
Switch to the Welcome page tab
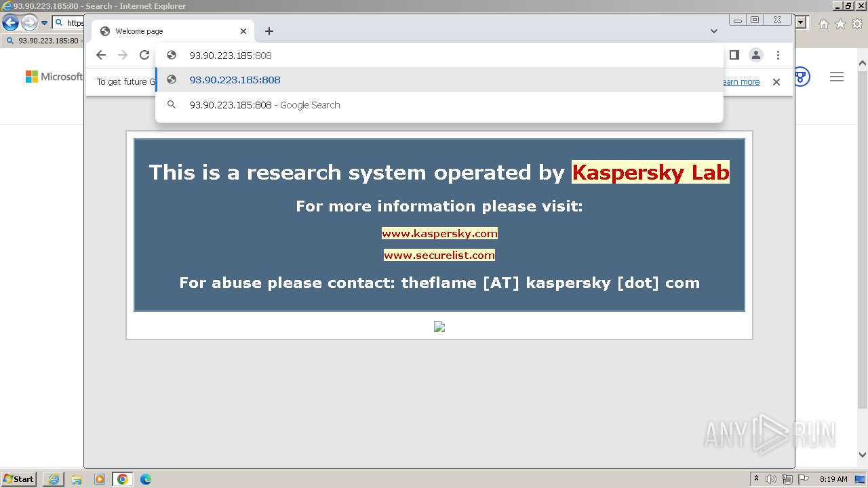172,31
